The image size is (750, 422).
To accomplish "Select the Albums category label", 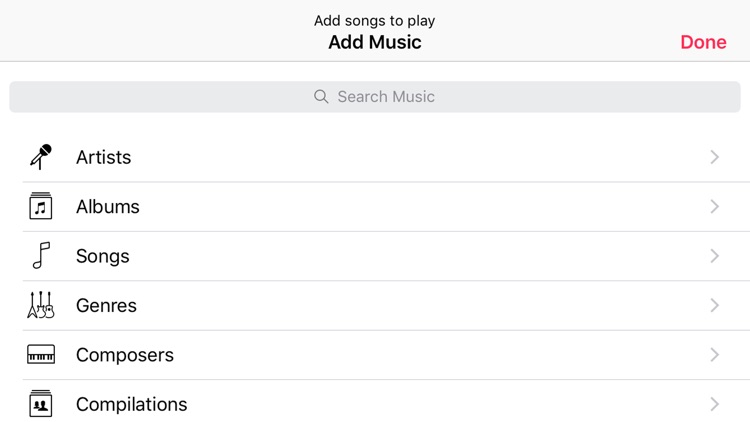I will [x=108, y=206].
